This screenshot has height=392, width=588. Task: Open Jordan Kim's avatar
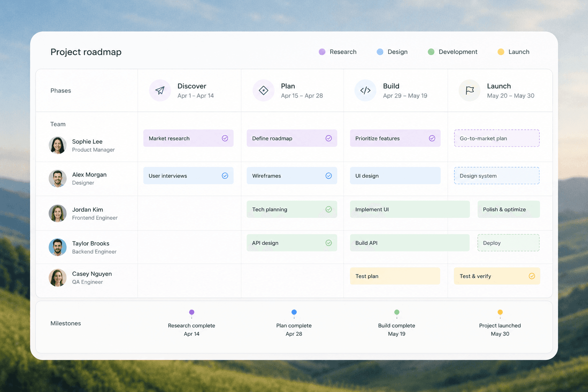click(57, 213)
